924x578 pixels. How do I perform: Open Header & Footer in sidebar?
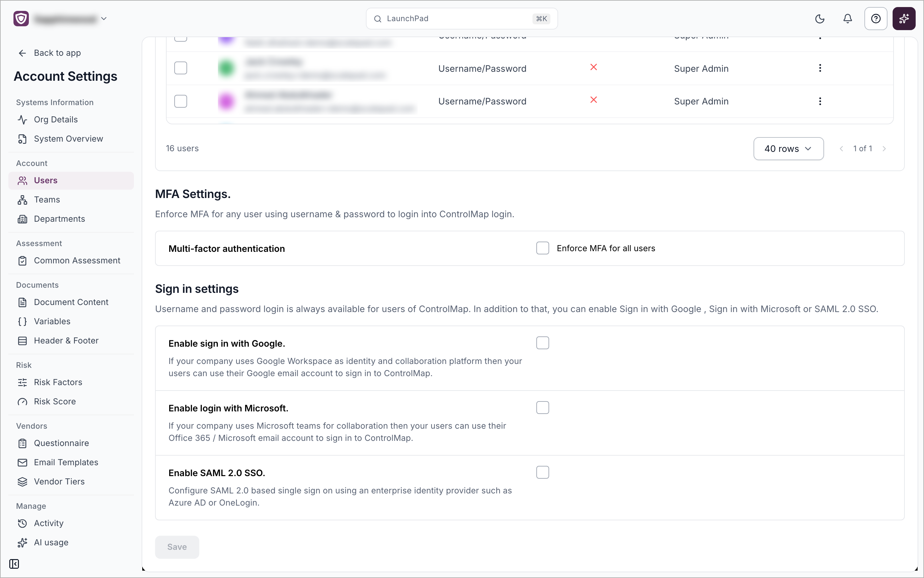(71, 341)
